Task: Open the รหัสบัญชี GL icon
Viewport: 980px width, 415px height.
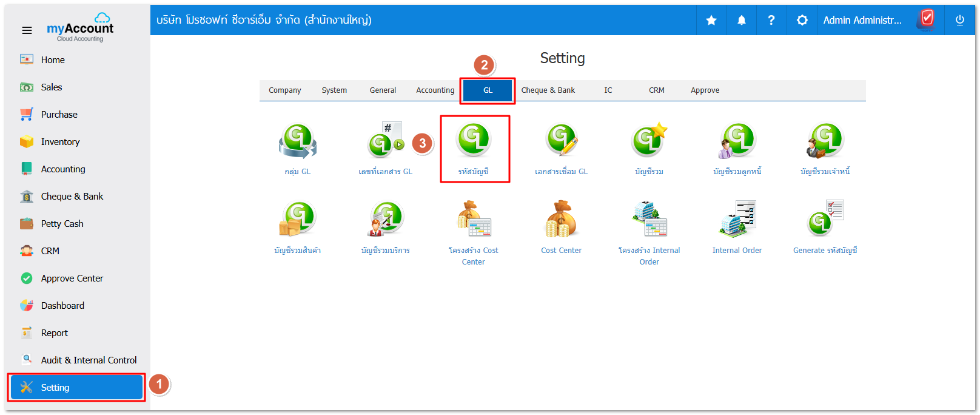Action: 474,141
